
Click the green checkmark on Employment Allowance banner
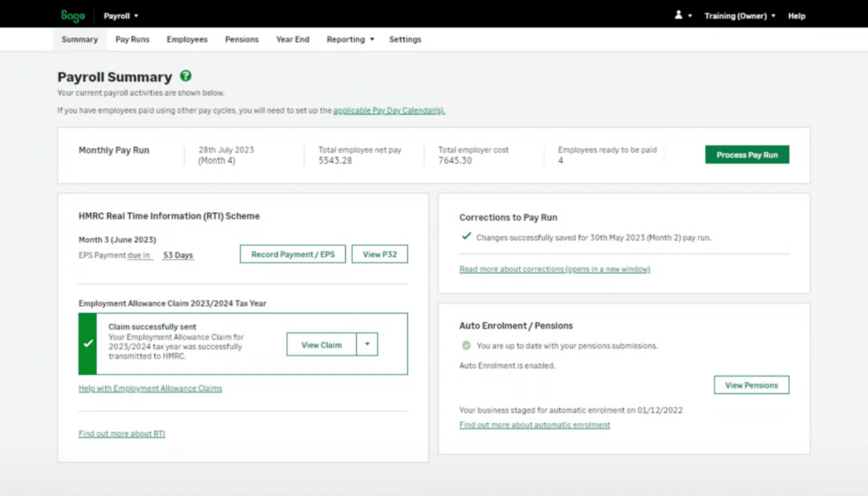pos(86,343)
